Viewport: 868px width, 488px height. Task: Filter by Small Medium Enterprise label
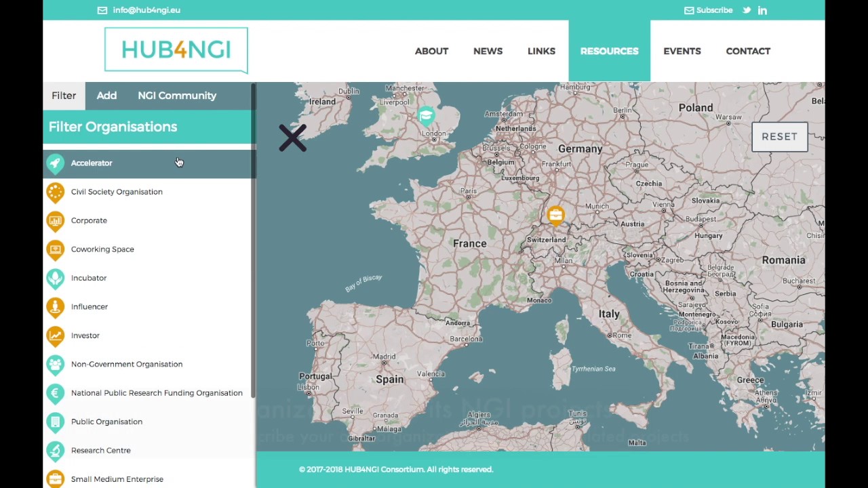(117, 479)
